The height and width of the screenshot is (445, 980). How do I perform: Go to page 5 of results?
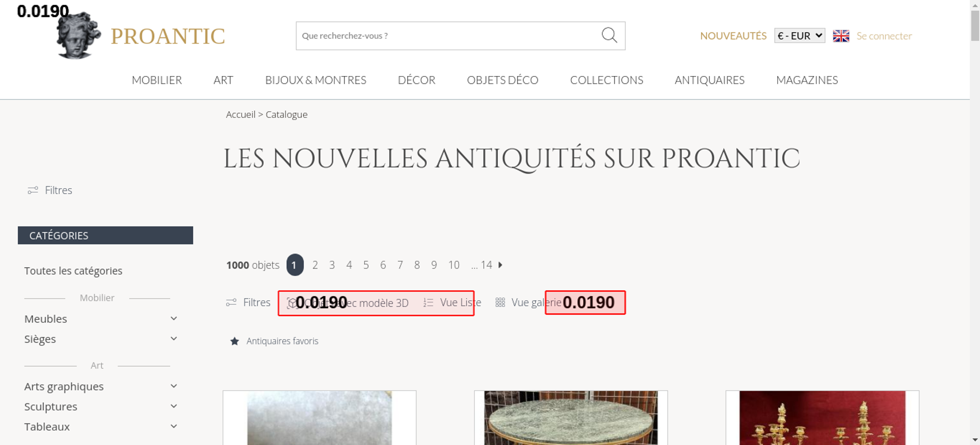click(x=366, y=265)
